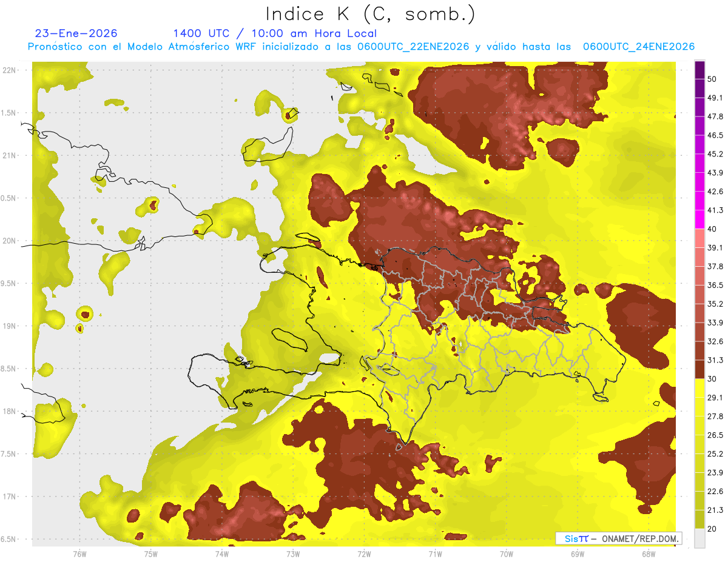Click the longitude label "70W"
728x562 pixels.
point(507,554)
